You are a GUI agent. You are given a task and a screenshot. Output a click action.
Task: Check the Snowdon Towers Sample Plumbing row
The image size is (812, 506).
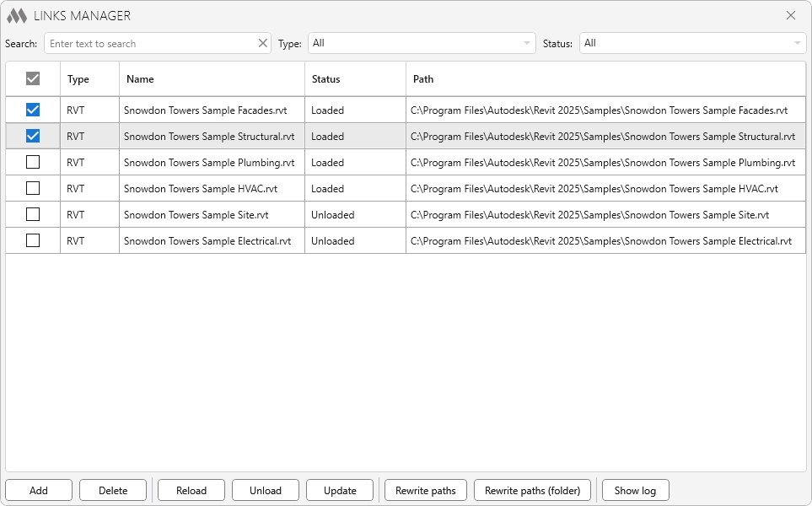33,162
